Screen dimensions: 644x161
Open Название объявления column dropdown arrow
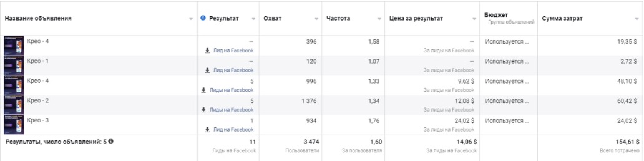pyautogui.click(x=191, y=19)
